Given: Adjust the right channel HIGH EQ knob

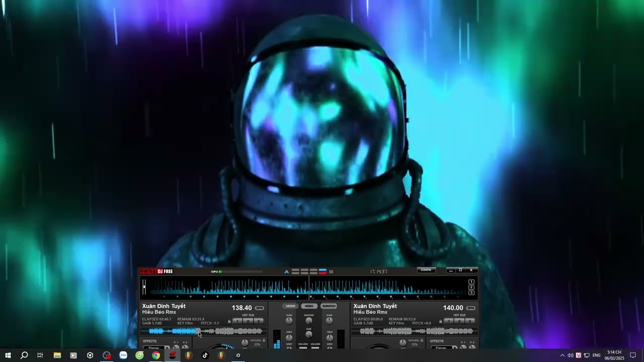Looking at the screenshot, I should 329,337.
